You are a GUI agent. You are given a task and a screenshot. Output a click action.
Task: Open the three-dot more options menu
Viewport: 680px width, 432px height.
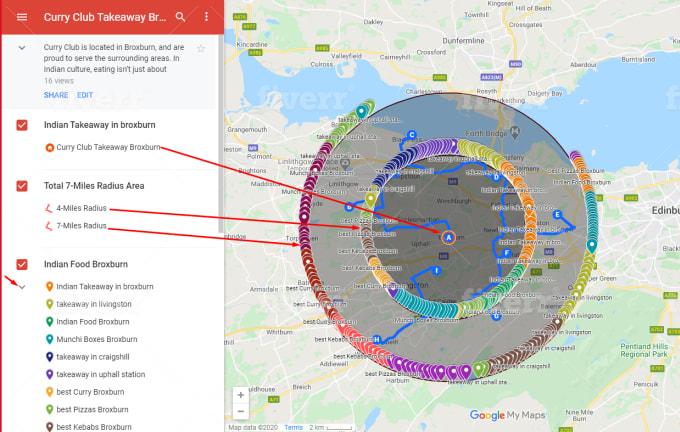click(x=206, y=16)
